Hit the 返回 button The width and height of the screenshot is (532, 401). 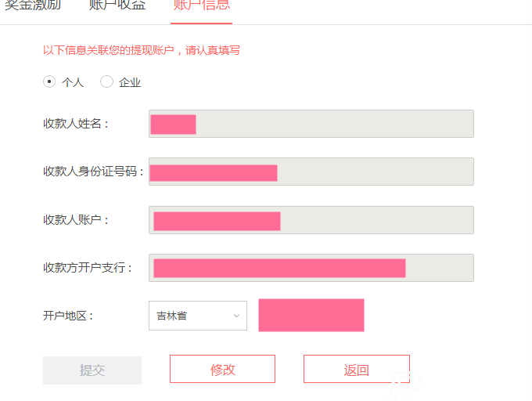coord(356,370)
